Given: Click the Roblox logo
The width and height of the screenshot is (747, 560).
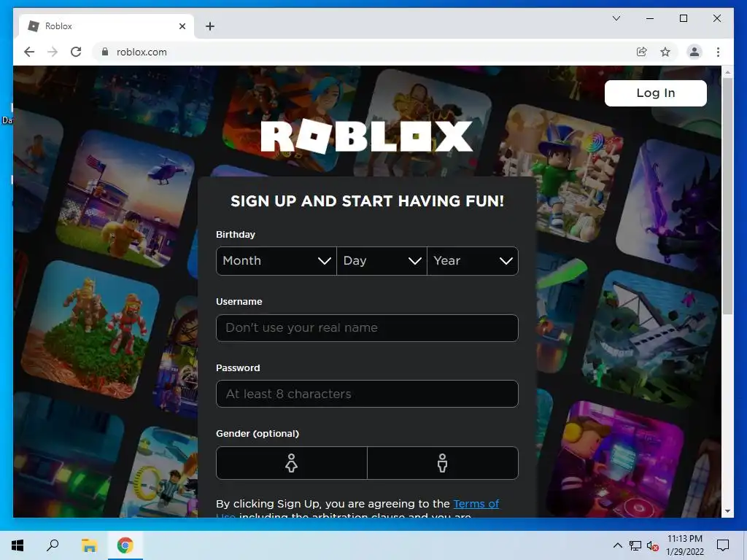Looking at the screenshot, I should (366, 136).
